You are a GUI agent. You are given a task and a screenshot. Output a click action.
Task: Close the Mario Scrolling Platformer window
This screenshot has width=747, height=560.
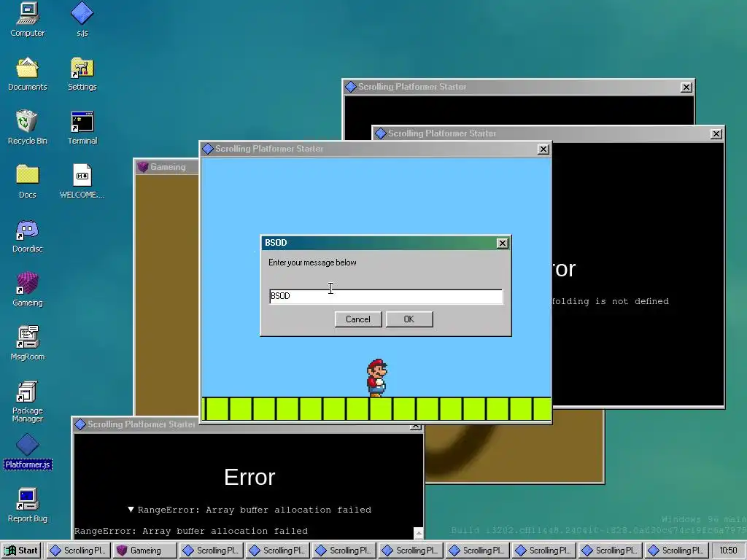(x=543, y=149)
